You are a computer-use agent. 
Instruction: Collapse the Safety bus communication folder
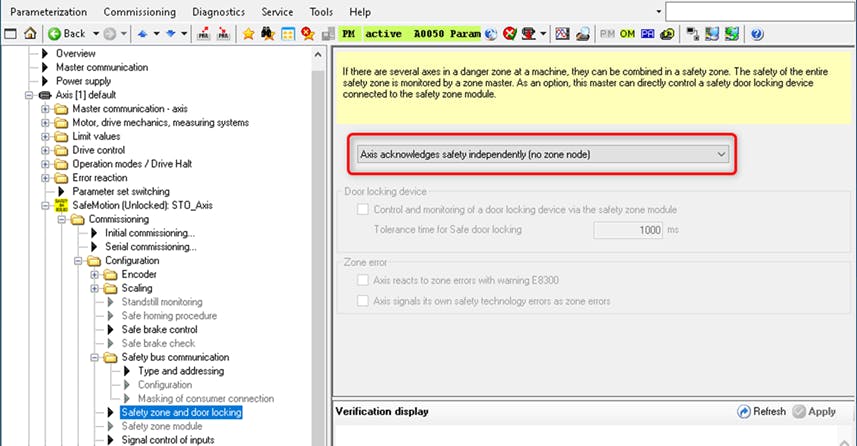pyautogui.click(x=95, y=357)
